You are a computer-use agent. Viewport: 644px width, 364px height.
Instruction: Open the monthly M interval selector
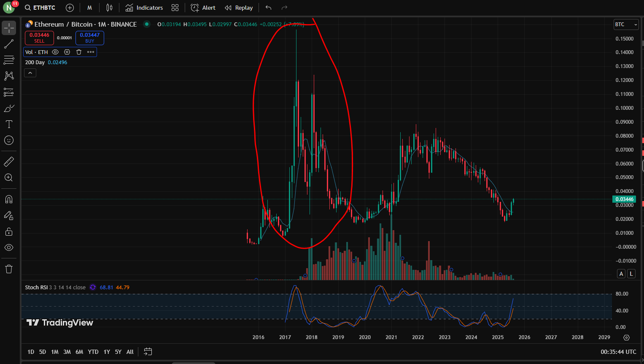coord(89,8)
